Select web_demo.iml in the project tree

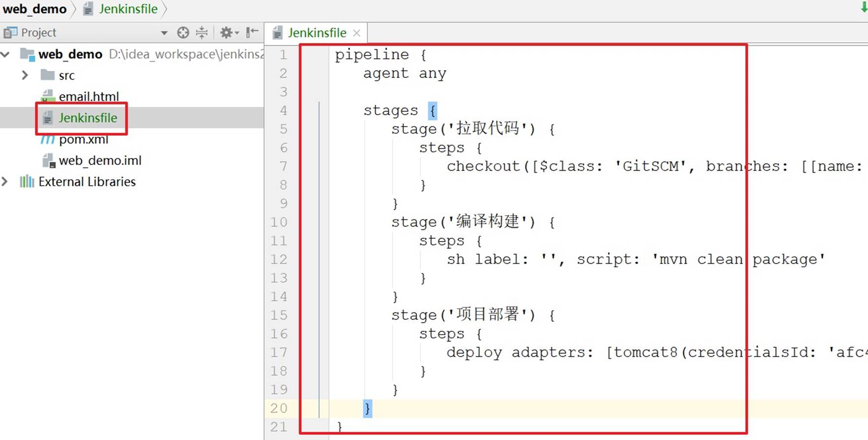100,160
